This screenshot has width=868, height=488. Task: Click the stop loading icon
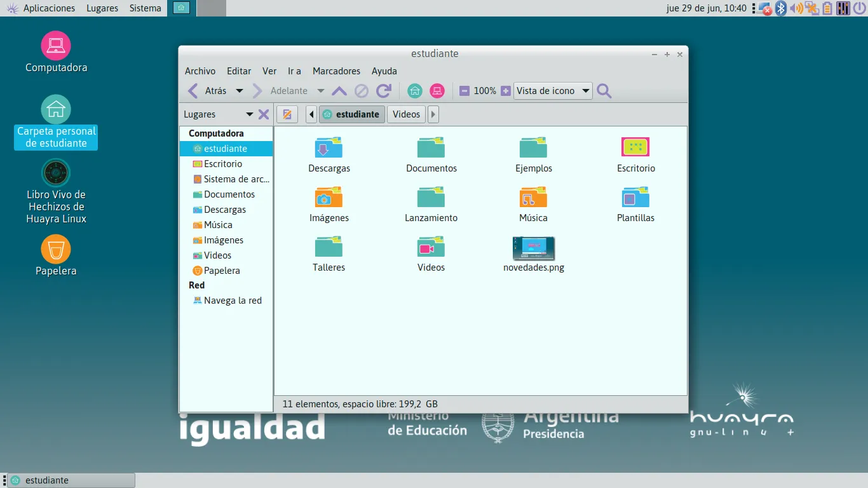pyautogui.click(x=361, y=90)
